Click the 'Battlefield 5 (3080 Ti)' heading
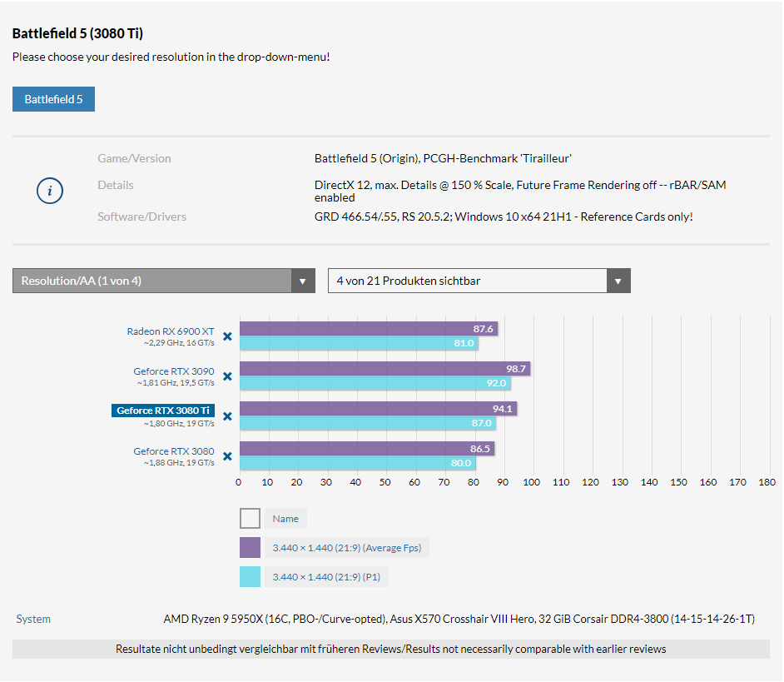 pyautogui.click(x=77, y=33)
